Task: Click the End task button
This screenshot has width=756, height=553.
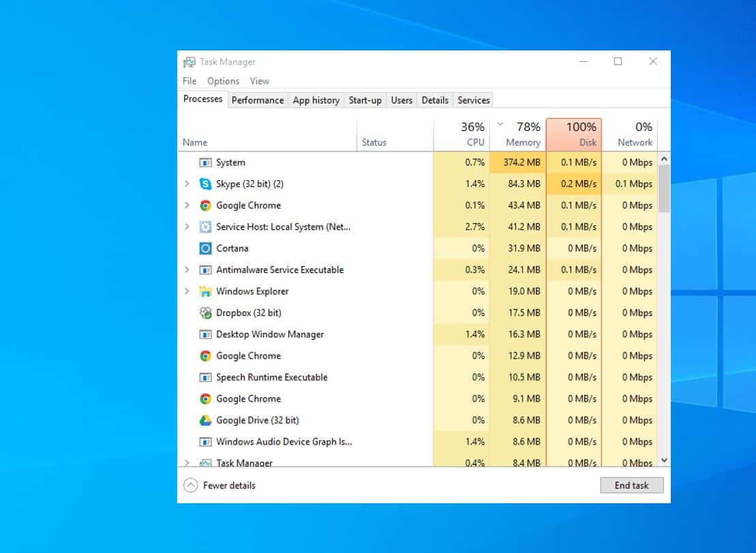Action: tap(632, 485)
